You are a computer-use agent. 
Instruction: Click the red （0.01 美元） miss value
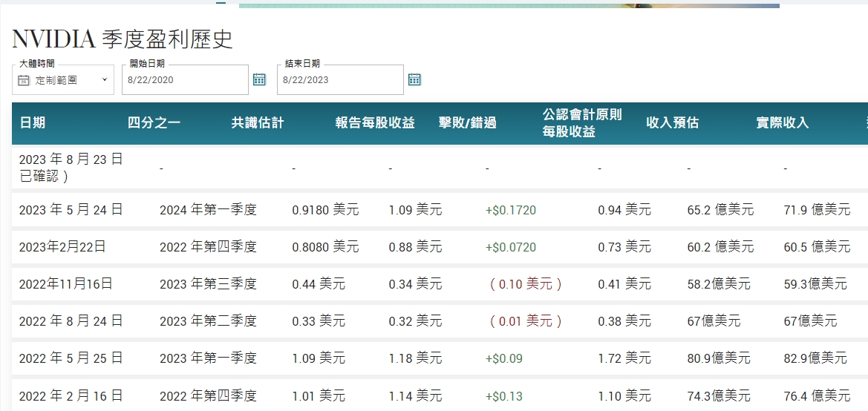526,321
